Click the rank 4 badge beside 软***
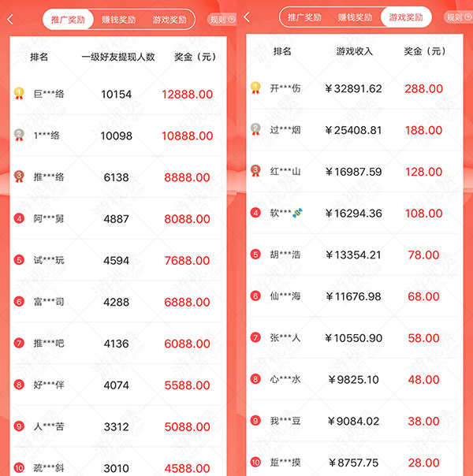This screenshot has height=476, width=473. click(x=255, y=213)
